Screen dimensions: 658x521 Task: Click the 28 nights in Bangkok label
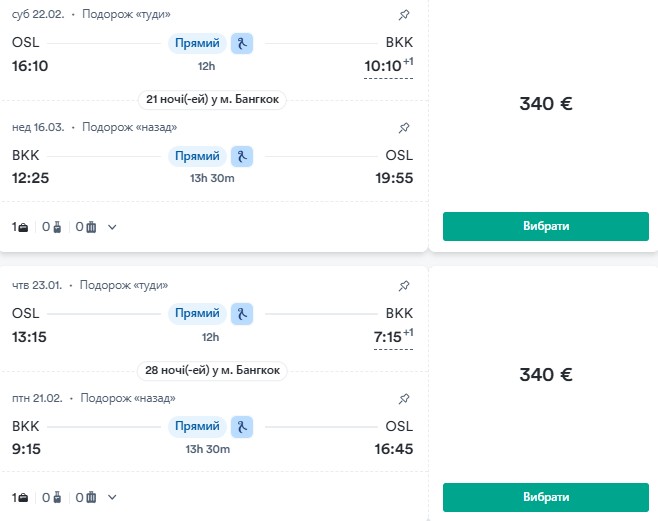tap(214, 370)
